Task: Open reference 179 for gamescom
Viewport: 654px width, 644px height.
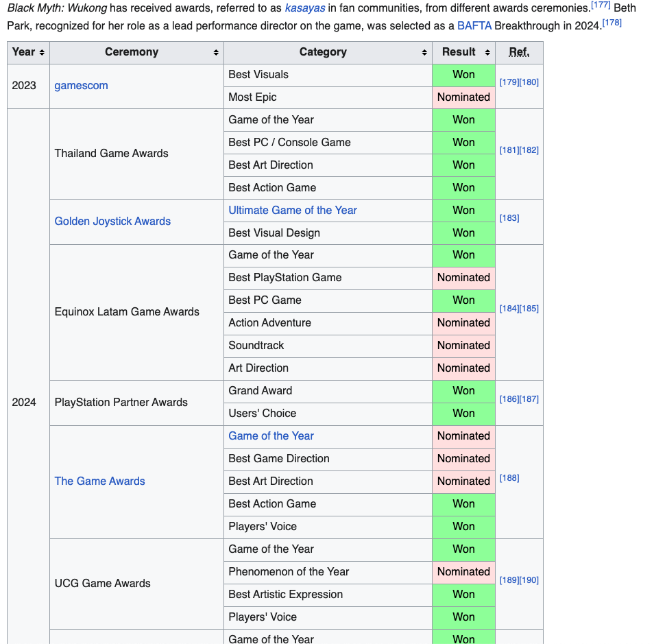Action: [x=509, y=82]
